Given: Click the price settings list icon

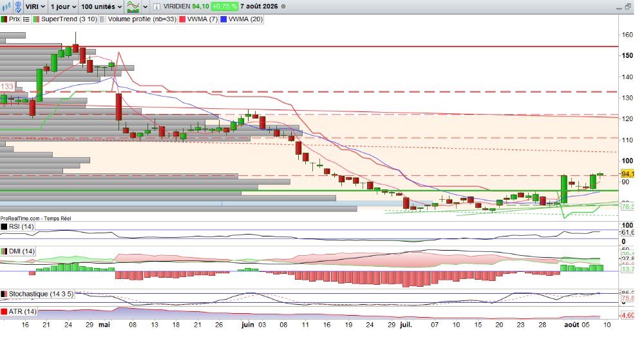Looking at the screenshot, I should (26, 19).
